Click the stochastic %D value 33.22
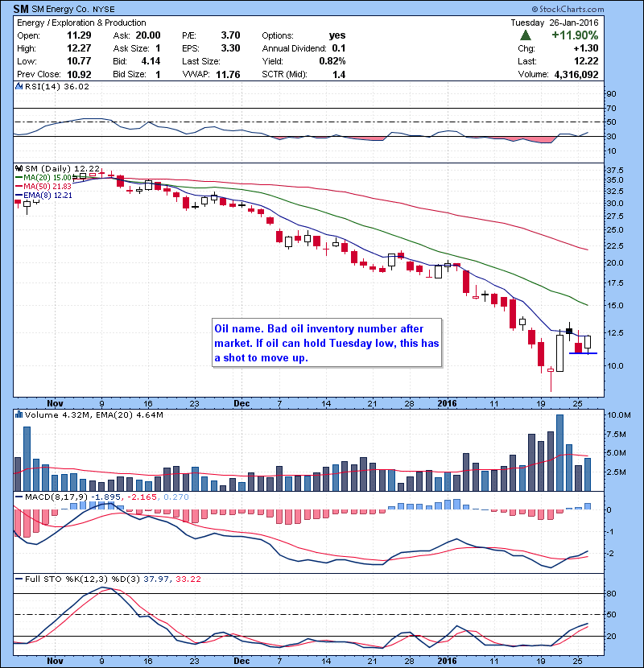 [x=188, y=579]
